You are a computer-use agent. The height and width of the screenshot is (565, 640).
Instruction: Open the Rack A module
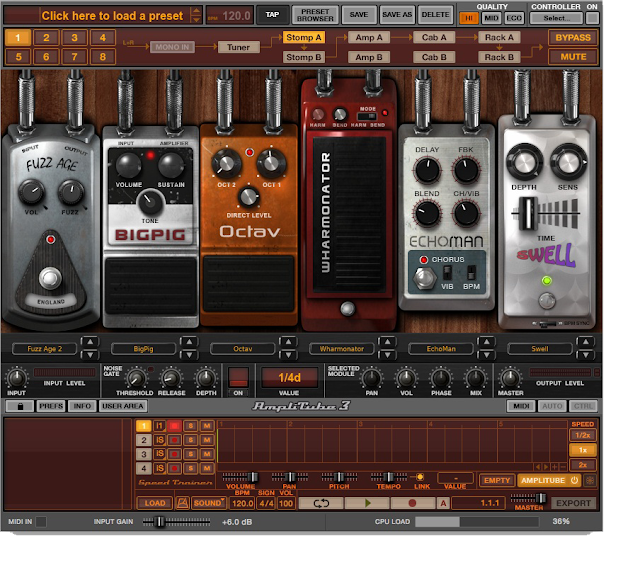point(499,38)
